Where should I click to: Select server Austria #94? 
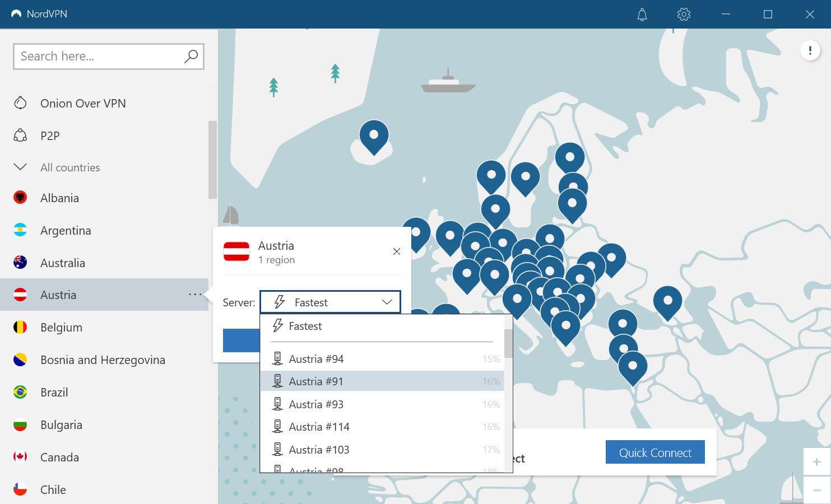coord(317,358)
